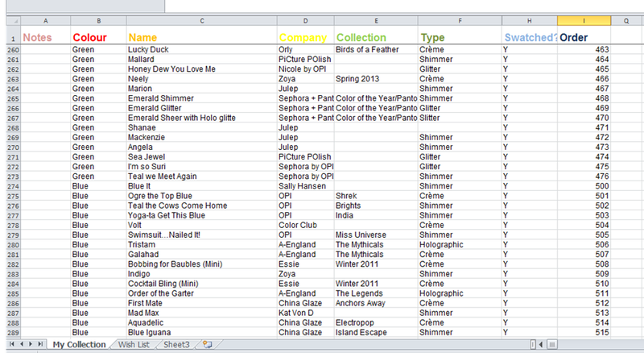Select the Neely name cell
Viewport: 644px width, 353px height.
[x=202, y=79]
